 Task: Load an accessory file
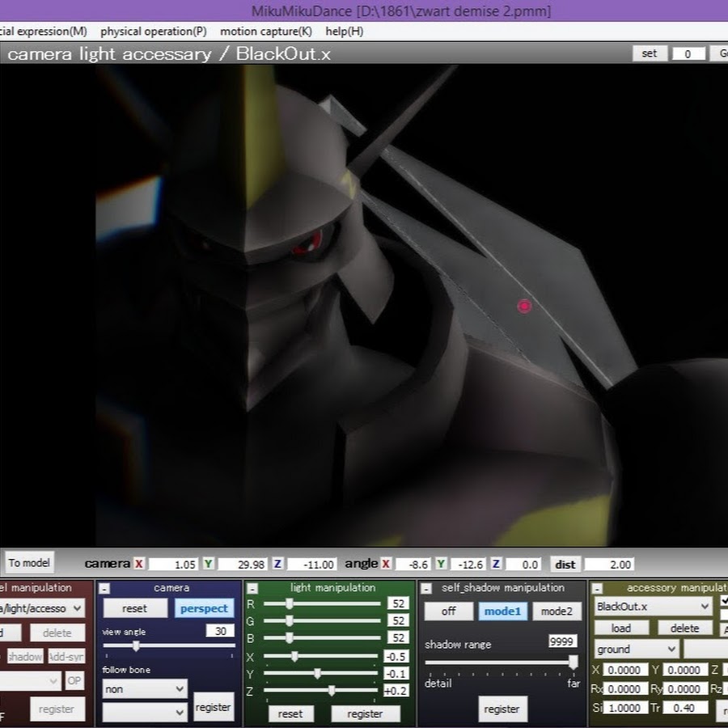click(x=621, y=629)
